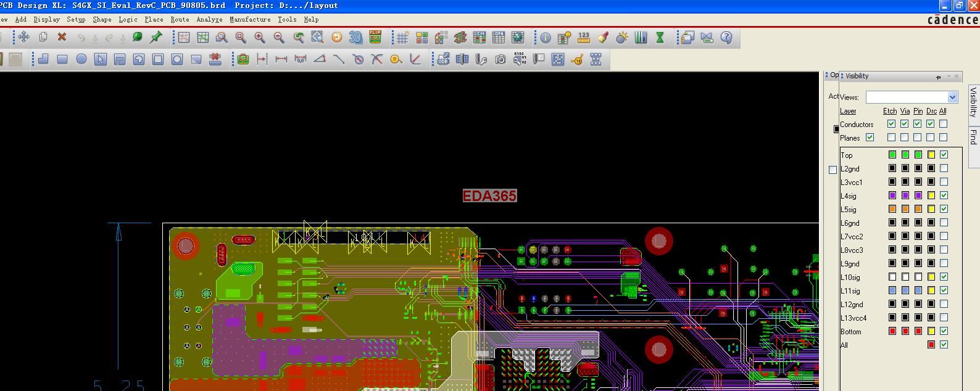
Task: Open the Views dropdown
Action: coord(952,97)
